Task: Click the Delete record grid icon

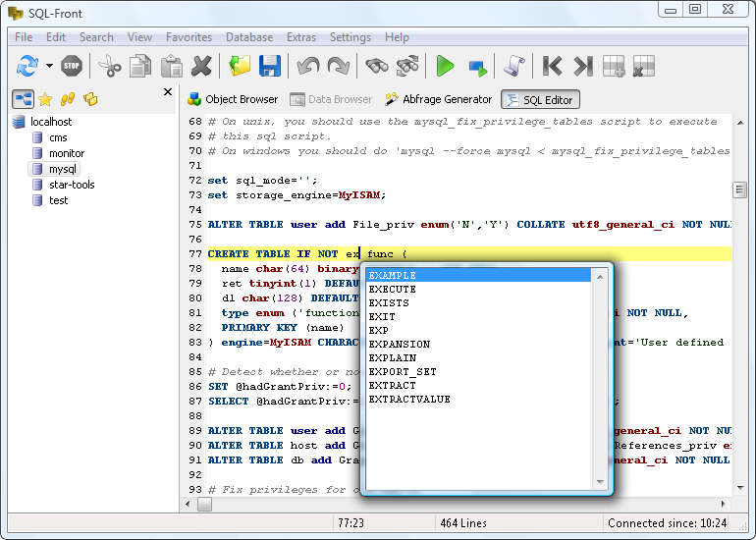Action: [644, 66]
